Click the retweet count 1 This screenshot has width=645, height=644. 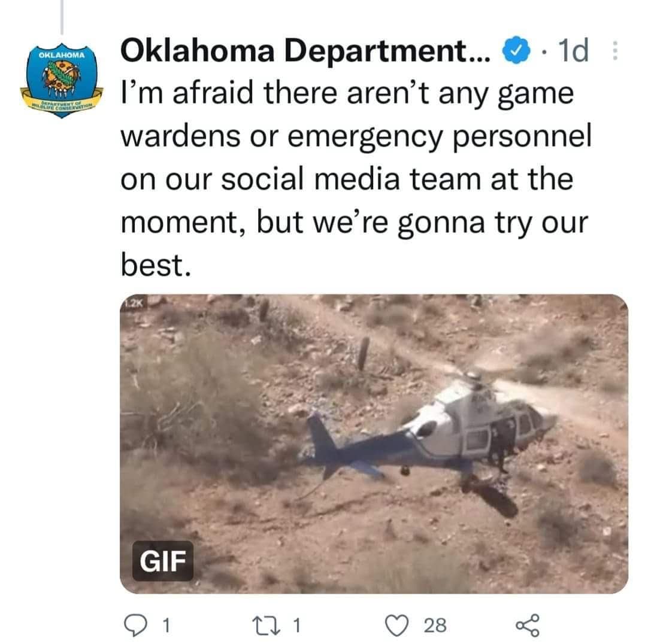tap(296, 625)
